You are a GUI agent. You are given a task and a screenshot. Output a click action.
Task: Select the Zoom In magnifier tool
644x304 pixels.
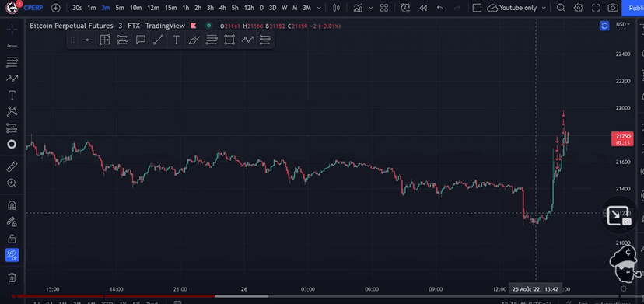point(12,183)
